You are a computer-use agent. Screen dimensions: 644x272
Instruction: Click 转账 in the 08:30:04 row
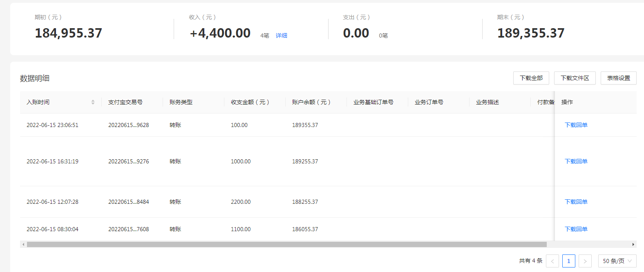pos(175,229)
